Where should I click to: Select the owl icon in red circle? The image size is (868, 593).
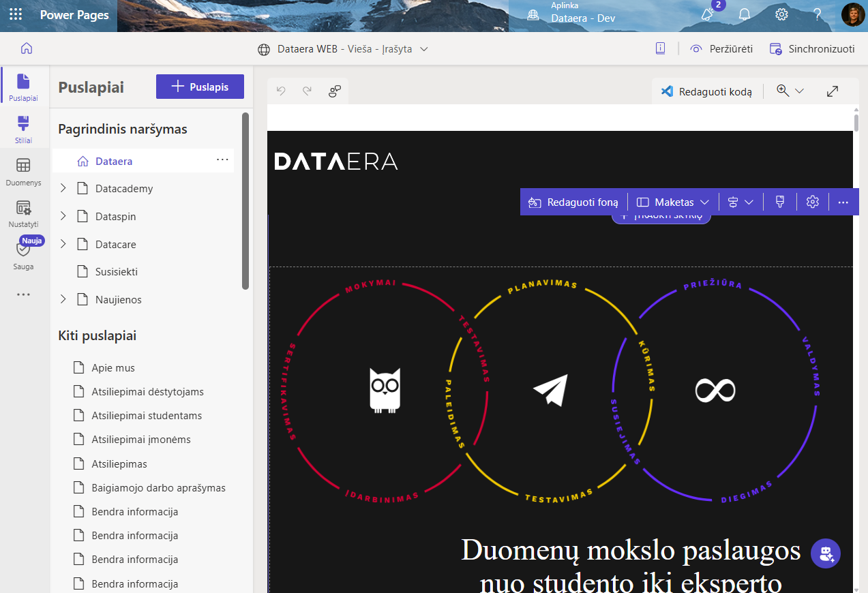pos(385,391)
